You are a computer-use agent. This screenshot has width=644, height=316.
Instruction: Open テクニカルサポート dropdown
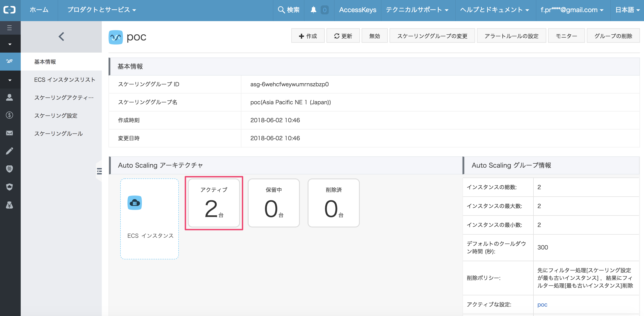click(417, 10)
